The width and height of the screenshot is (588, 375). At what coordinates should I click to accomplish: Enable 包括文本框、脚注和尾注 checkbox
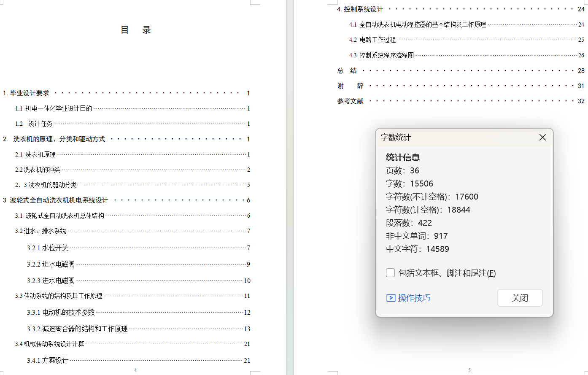click(x=391, y=273)
